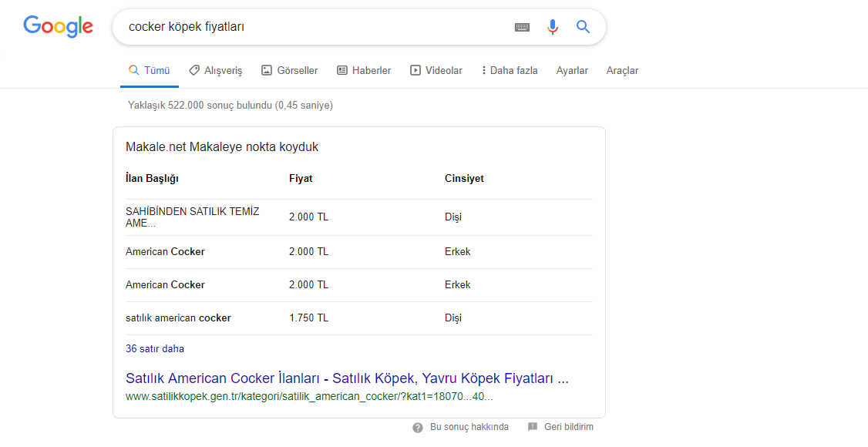Click the Google logo
Viewport: 868px width, 447px height.
tap(58, 26)
